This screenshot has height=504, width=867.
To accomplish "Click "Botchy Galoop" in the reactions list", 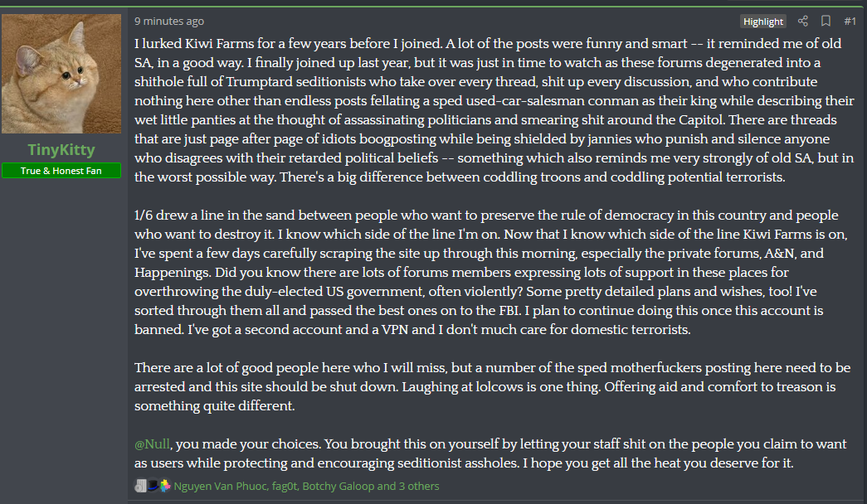I will point(339,486).
